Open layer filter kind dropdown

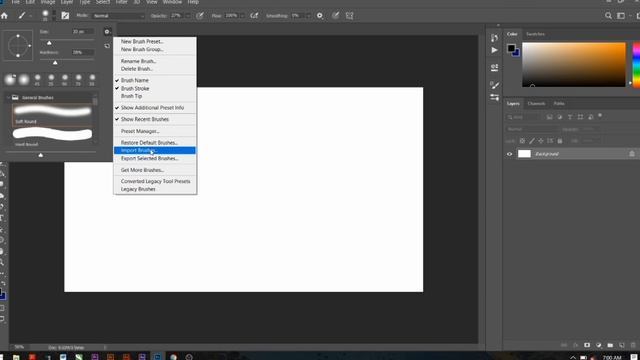(524, 117)
